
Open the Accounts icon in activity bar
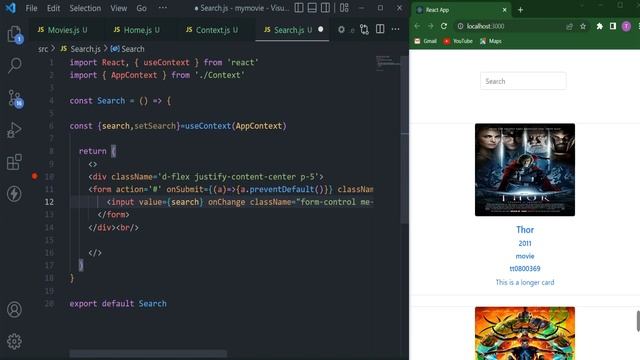point(14,309)
